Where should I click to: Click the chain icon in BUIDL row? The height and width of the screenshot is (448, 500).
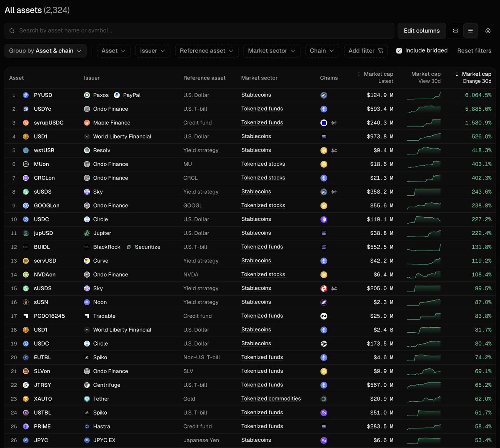pyautogui.click(x=324, y=247)
